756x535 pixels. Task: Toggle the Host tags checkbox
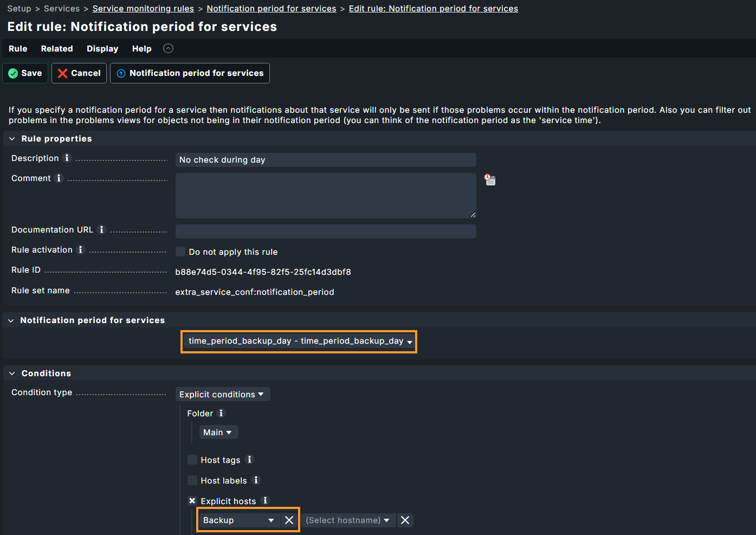[192, 460]
